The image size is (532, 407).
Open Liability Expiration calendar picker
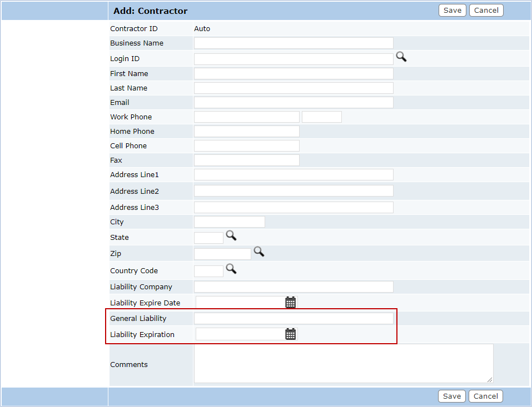(290, 334)
